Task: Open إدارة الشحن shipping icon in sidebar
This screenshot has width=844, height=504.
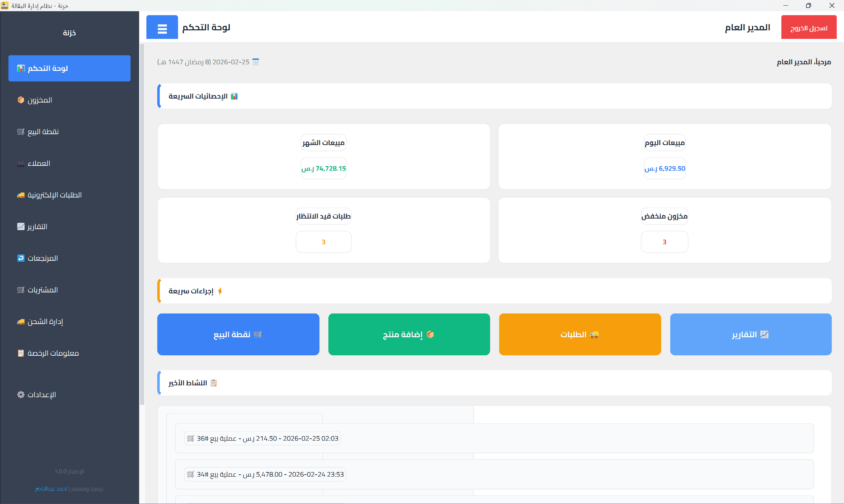Action: (x=21, y=322)
